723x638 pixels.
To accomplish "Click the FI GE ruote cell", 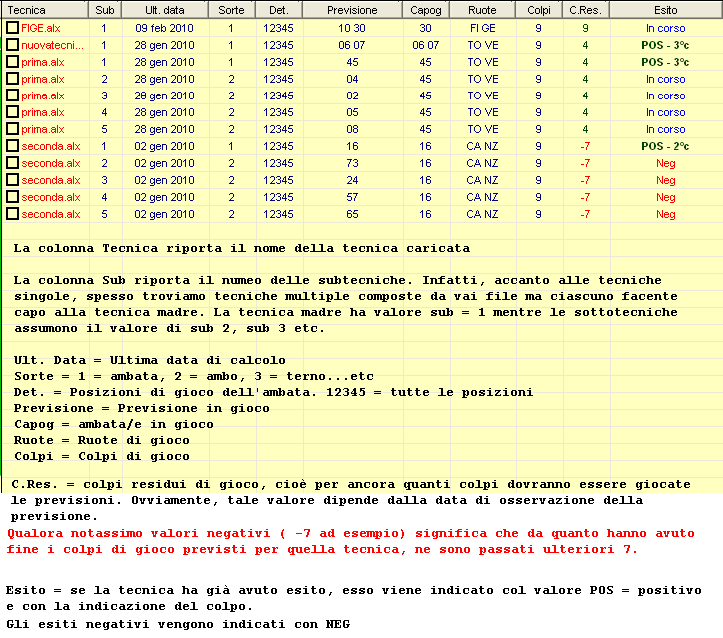I will pyautogui.click(x=483, y=28).
